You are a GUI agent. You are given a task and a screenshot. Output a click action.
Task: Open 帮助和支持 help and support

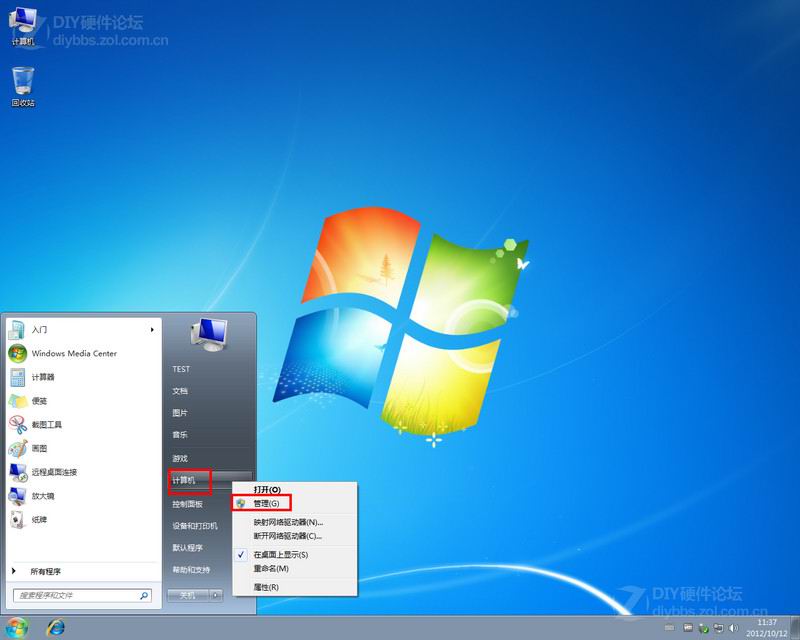pyautogui.click(x=191, y=570)
